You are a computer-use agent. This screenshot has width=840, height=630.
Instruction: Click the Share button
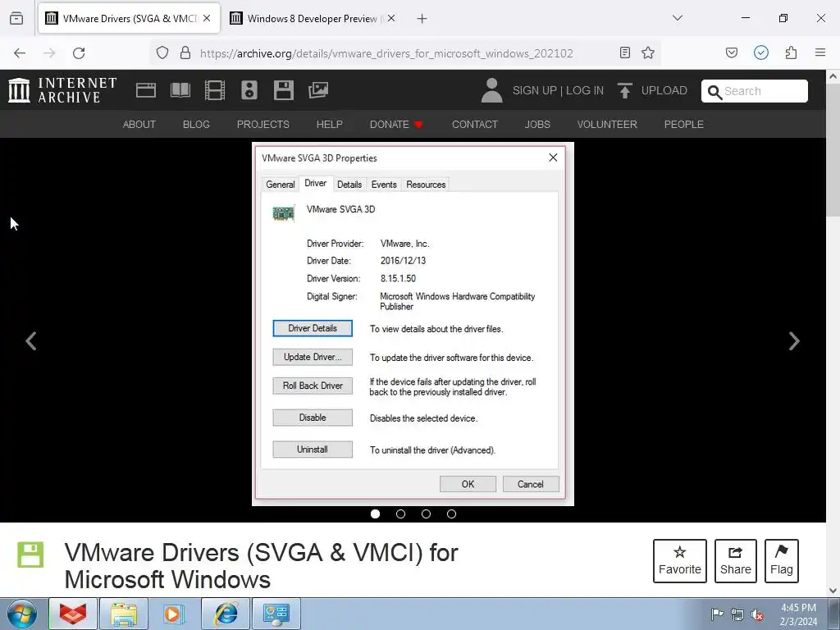tap(736, 561)
